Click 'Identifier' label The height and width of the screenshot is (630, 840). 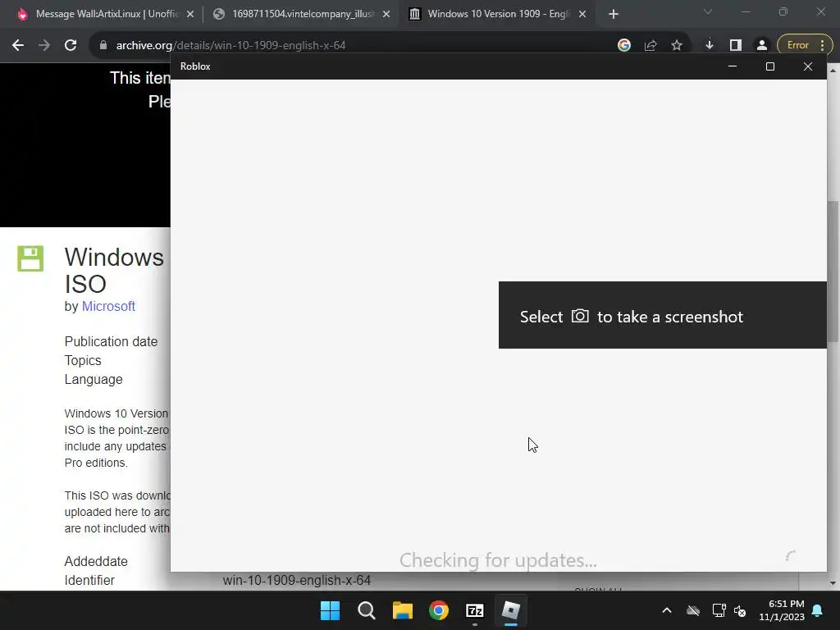click(x=89, y=580)
